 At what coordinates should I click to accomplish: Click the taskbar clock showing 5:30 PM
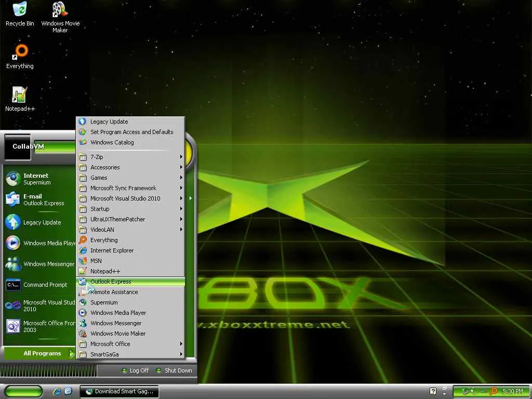[512, 391]
